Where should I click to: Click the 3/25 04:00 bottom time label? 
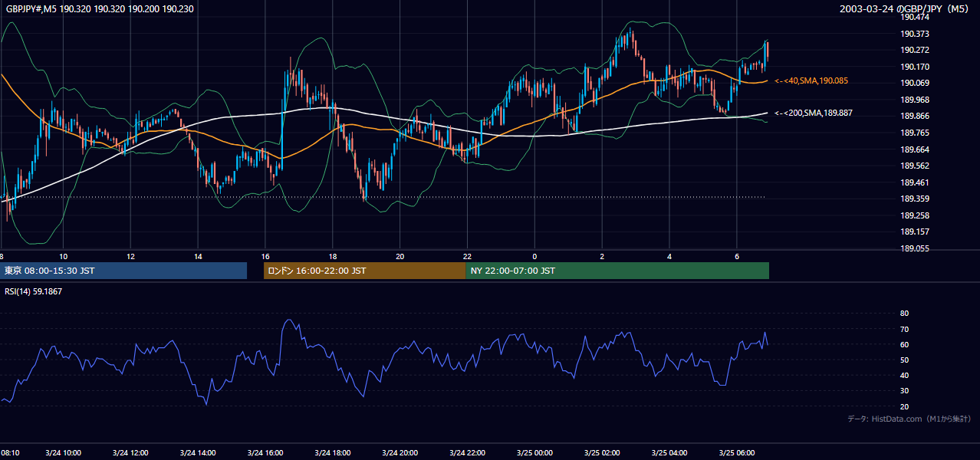pyautogui.click(x=669, y=452)
